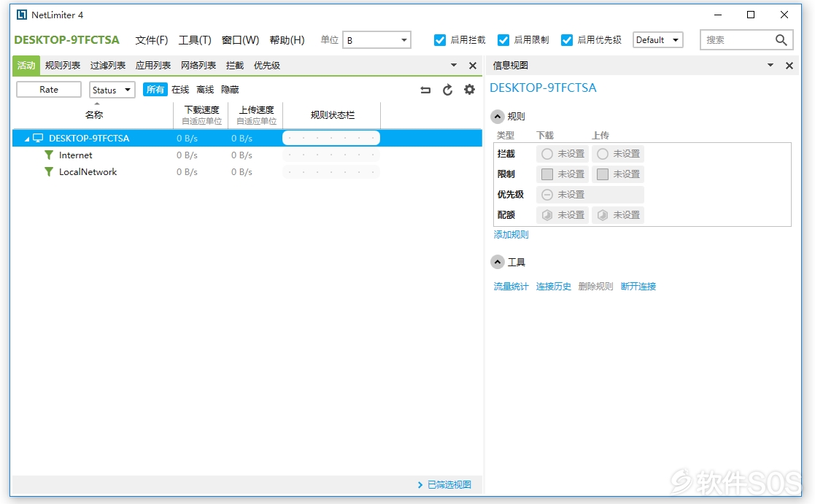This screenshot has width=815, height=504.
Task: Select the LocalNetwork tree row
Action: click(247, 171)
